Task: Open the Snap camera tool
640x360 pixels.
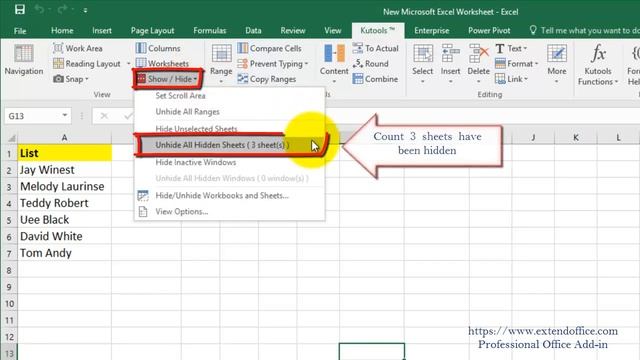Action: 71,79
